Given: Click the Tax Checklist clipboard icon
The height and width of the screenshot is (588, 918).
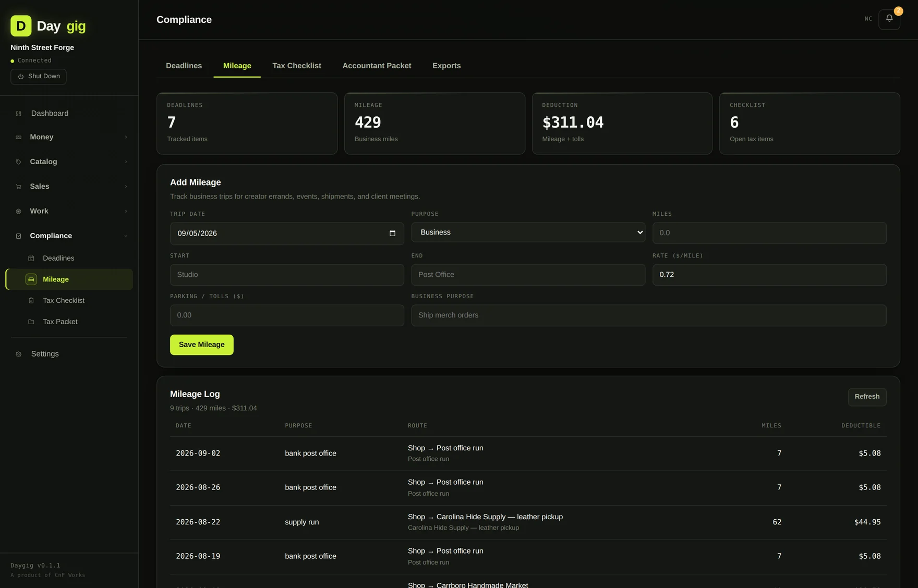Looking at the screenshot, I should coord(31,301).
